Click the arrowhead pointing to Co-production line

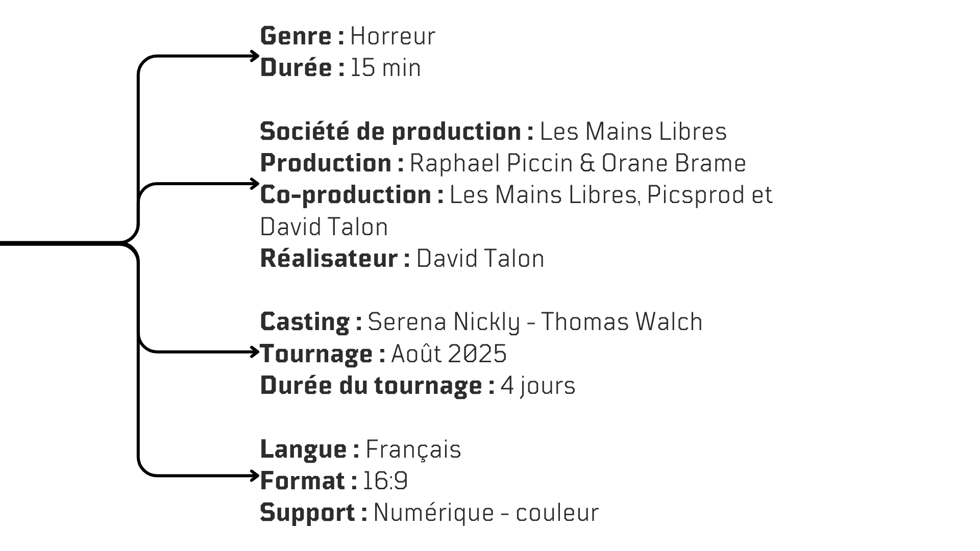[x=255, y=184]
